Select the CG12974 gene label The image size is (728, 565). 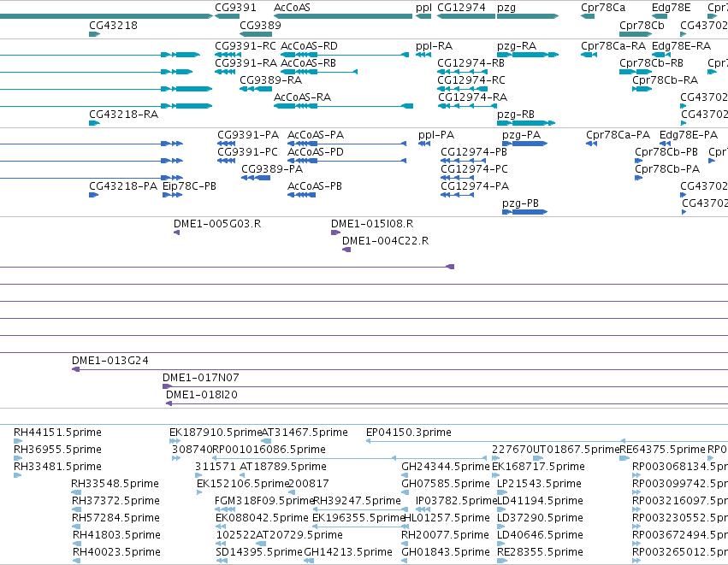click(x=461, y=8)
